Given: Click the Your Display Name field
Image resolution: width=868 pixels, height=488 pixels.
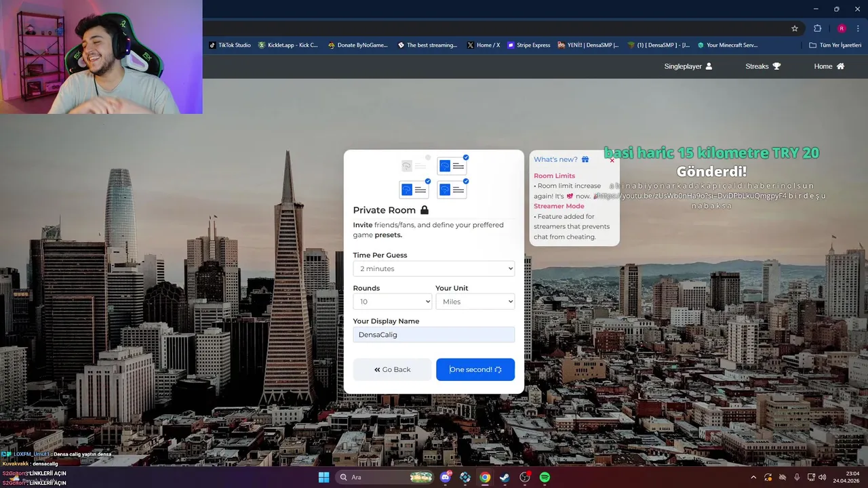Looking at the screenshot, I should point(434,335).
